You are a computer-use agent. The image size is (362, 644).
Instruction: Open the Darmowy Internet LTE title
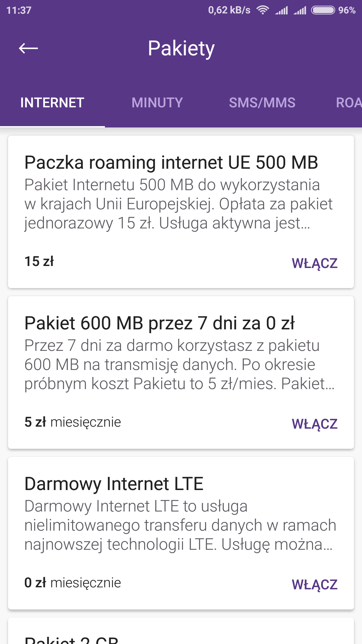point(114,484)
